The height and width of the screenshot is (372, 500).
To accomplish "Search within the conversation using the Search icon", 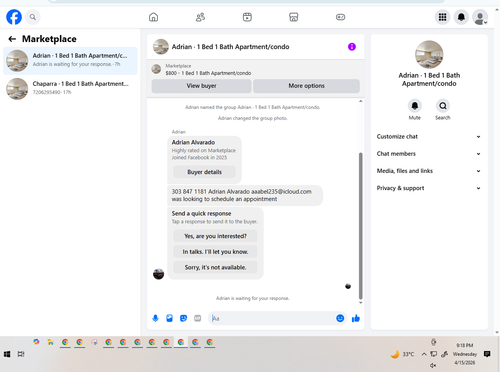I will pos(443,106).
